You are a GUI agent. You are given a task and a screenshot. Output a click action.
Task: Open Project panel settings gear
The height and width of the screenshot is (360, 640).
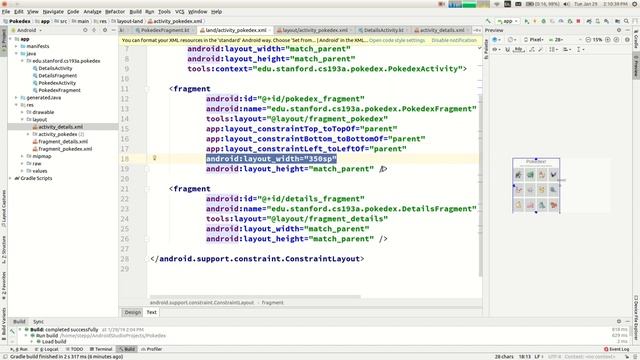104,30
